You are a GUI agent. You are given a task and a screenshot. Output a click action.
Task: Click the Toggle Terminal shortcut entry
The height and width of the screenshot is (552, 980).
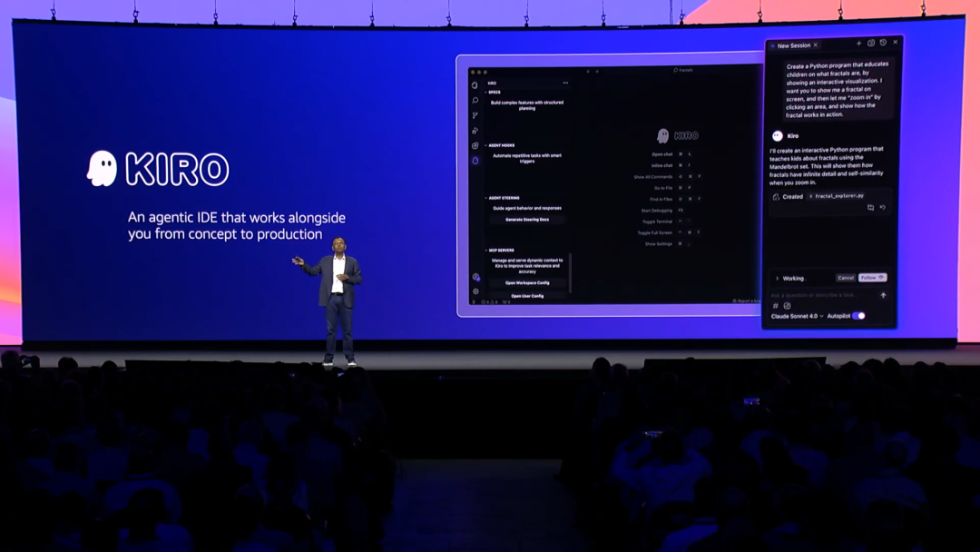pos(666,222)
